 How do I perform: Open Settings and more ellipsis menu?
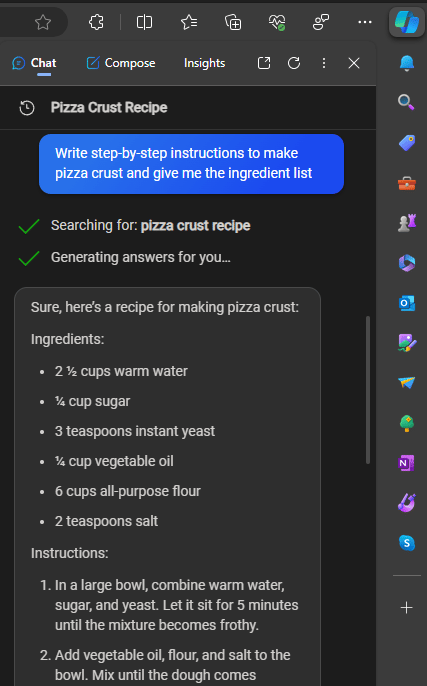pyautogui.click(x=365, y=22)
